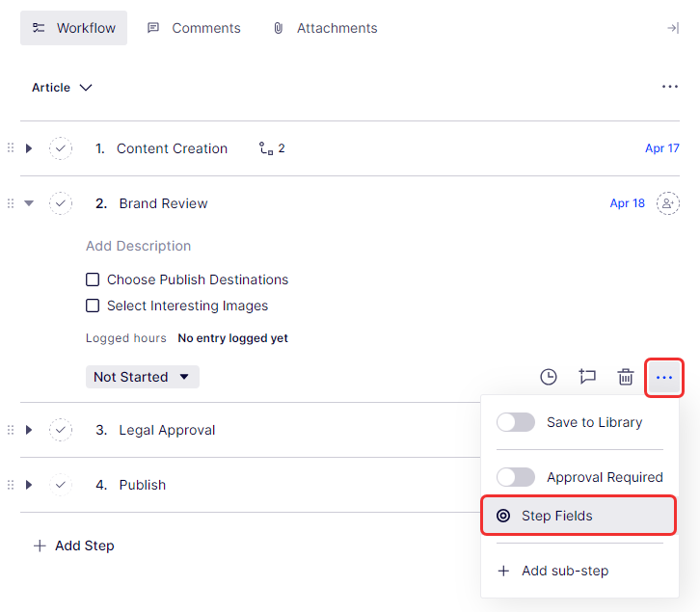Switch to the Comments tab
This screenshot has height=612, width=700.
click(x=194, y=28)
